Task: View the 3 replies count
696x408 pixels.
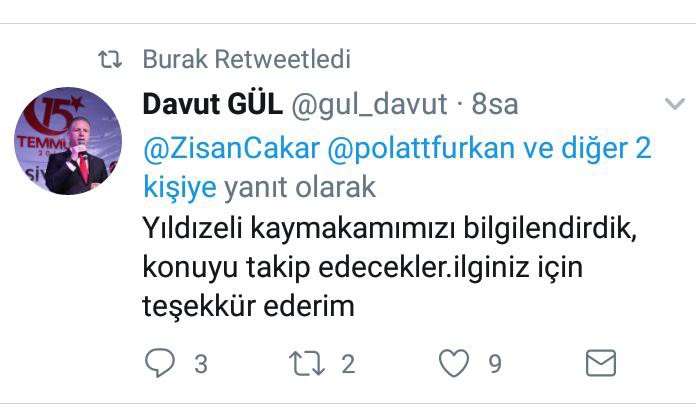Action: [201, 364]
